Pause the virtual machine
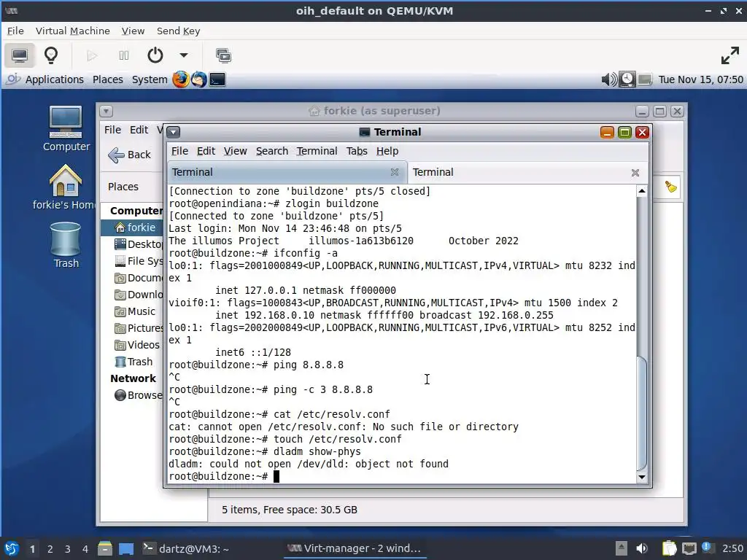Image resolution: width=747 pixels, height=560 pixels. point(124,55)
